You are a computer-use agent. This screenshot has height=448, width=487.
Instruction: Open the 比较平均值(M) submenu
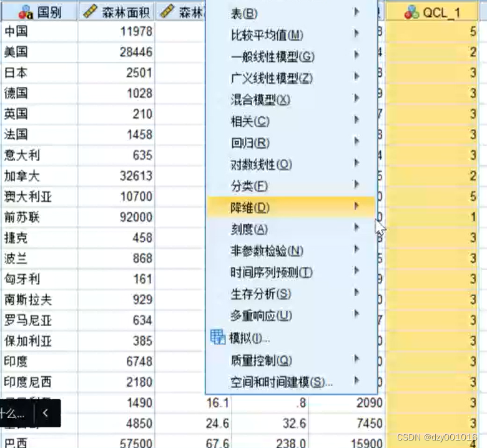(x=292, y=35)
